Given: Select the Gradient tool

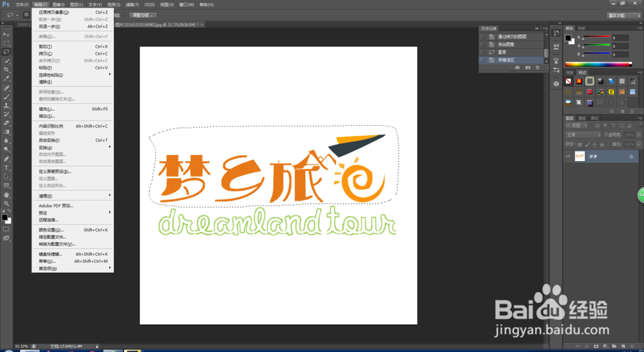Looking at the screenshot, I should pos(6,132).
